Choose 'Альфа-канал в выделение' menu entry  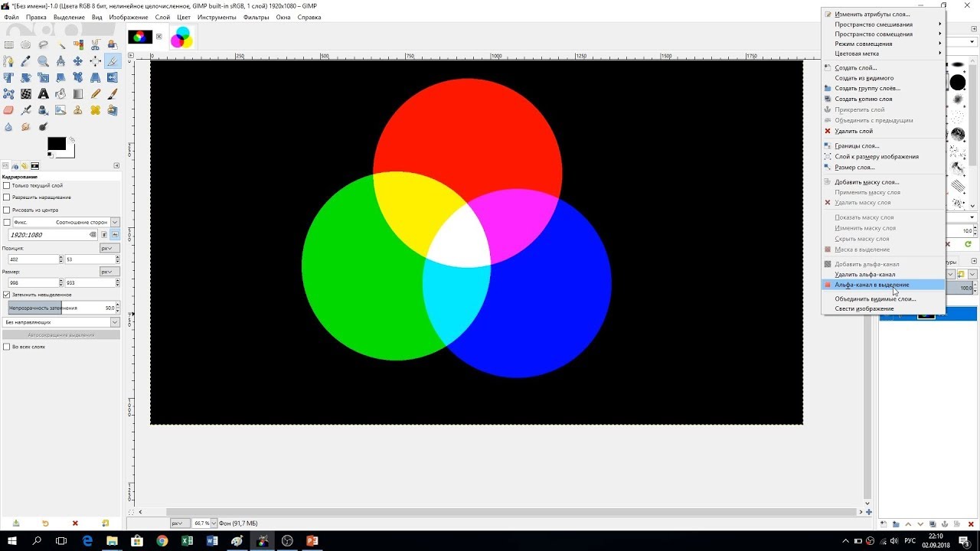point(883,285)
